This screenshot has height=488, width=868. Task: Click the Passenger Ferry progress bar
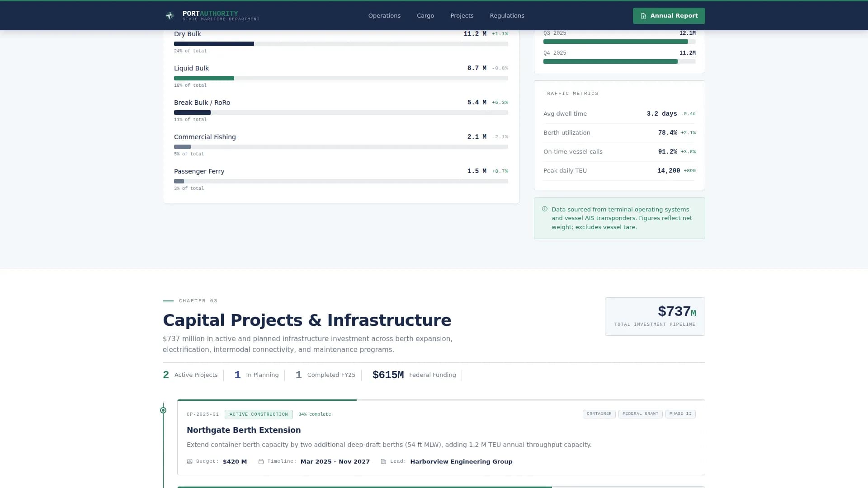[x=341, y=181]
